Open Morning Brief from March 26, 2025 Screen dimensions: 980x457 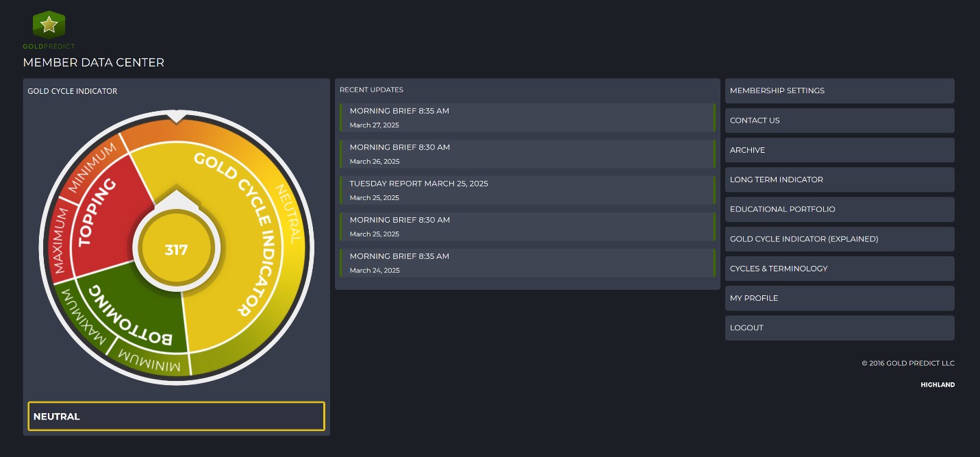coord(527,154)
